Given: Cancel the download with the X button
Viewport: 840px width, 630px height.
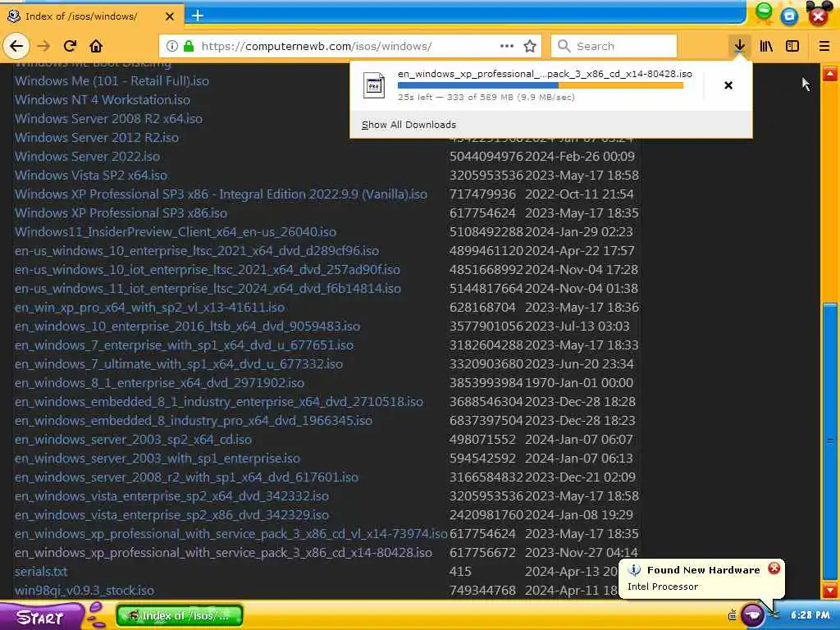Looking at the screenshot, I should [x=728, y=85].
